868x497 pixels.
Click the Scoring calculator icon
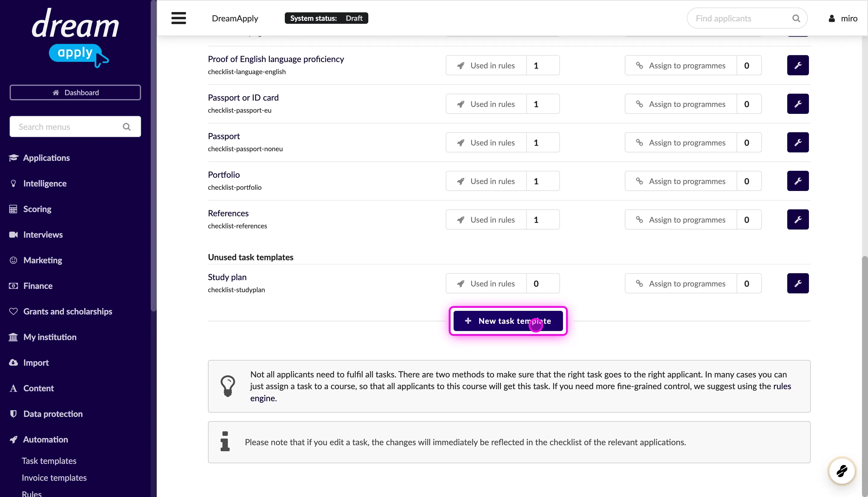tap(13, 209)
